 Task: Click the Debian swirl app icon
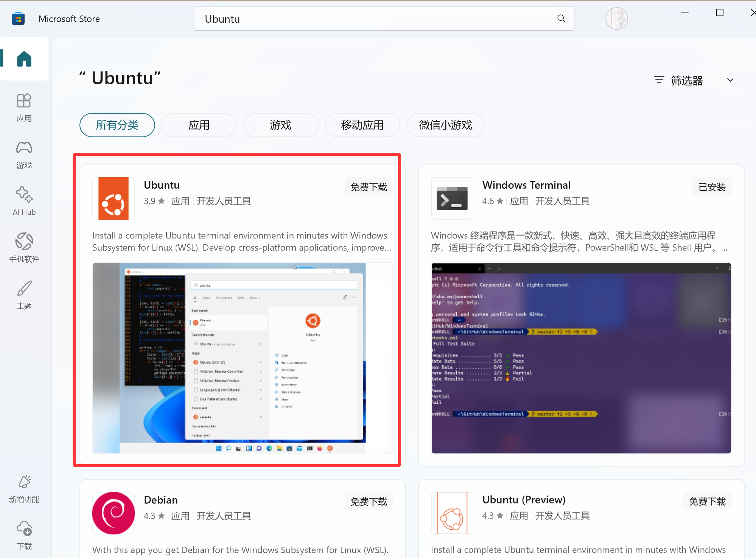(114, 513)
